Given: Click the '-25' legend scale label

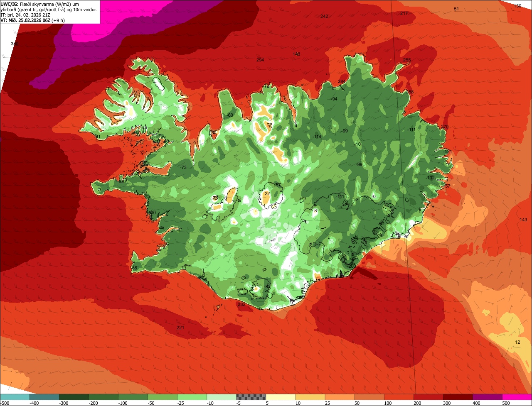Looking at the screenshot, I should point(181,403).
